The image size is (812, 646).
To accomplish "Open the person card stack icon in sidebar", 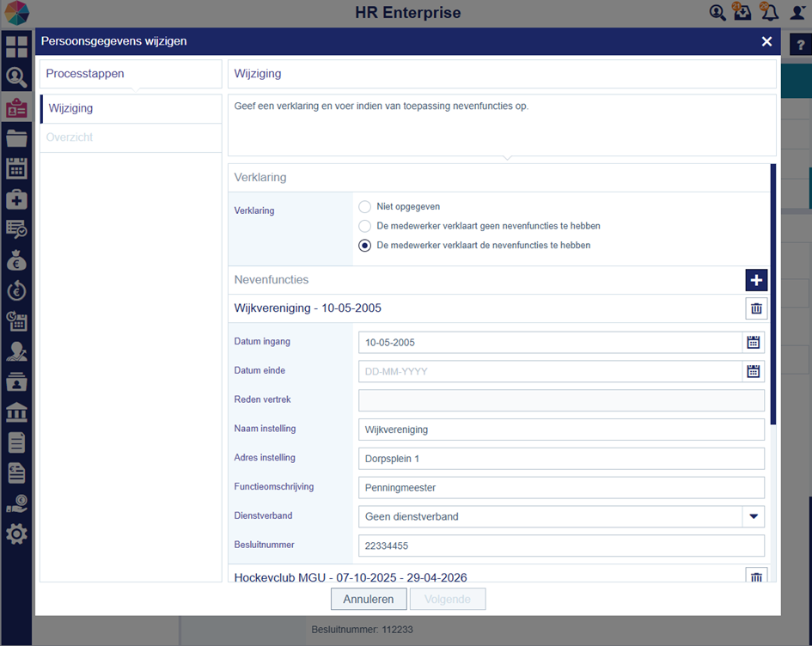I will click(16, 382).
